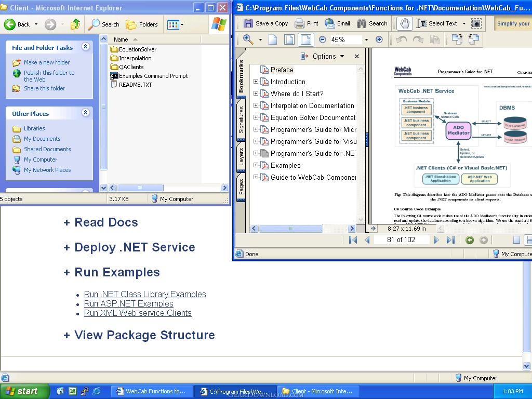
Task: Open the zoom percentage dropdown
Action: click(366, 39)
